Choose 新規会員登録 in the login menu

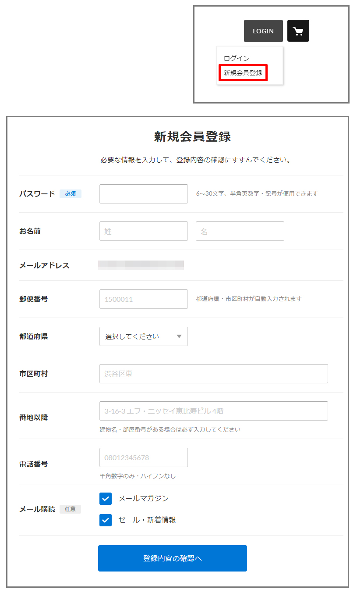click(243, 73)
